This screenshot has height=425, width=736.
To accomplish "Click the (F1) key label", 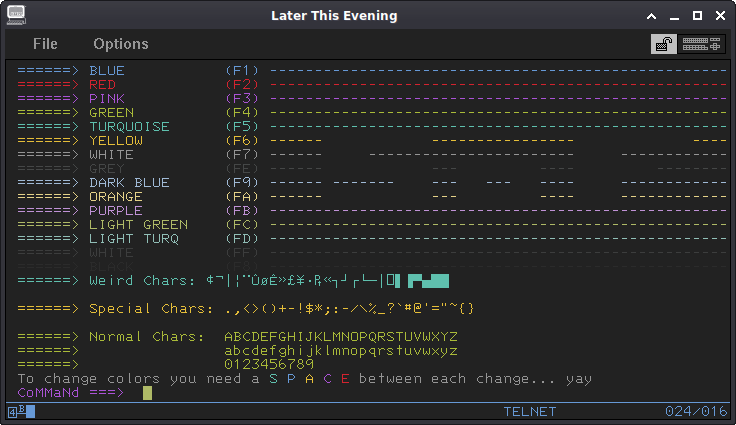I will tap(242, 70).
